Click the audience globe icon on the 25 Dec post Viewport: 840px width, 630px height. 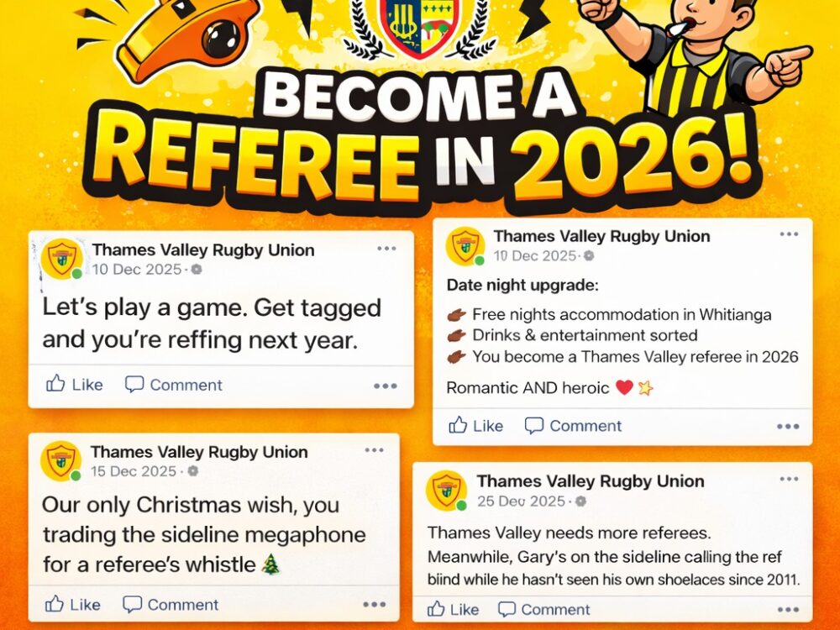coord(580,501)
